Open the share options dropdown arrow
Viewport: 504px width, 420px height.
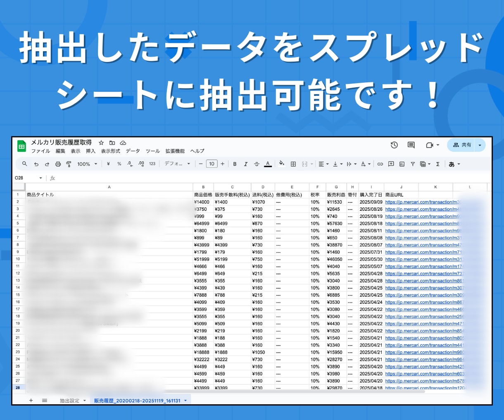(480, 145)
